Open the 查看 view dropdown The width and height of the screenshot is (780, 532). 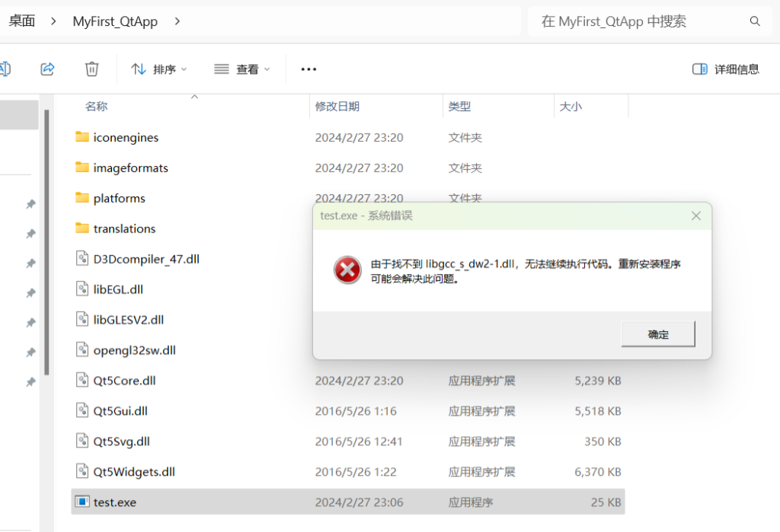pyautogui.click(x=241, y=69)
